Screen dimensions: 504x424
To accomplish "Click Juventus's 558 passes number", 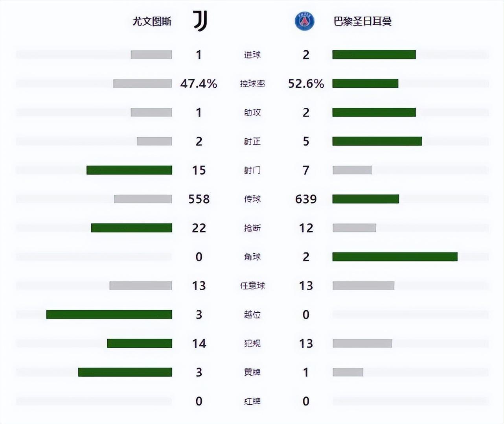I will click(x=199, y=199).
